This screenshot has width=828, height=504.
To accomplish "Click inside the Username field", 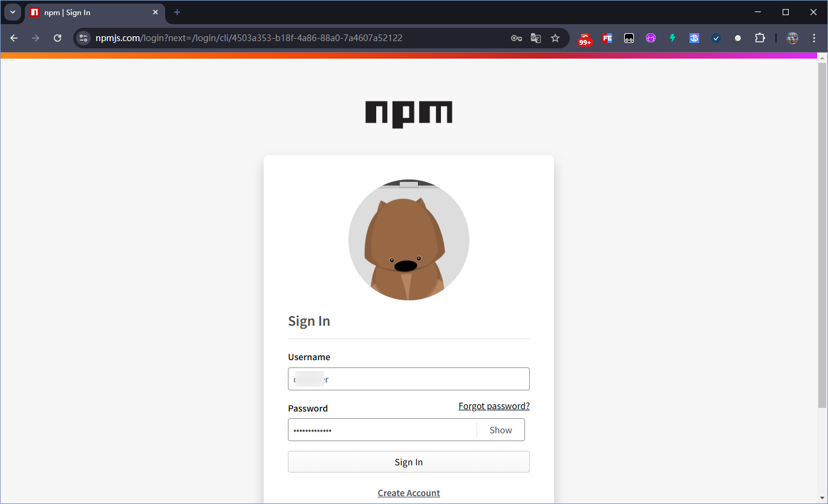I will pos(408,379).
